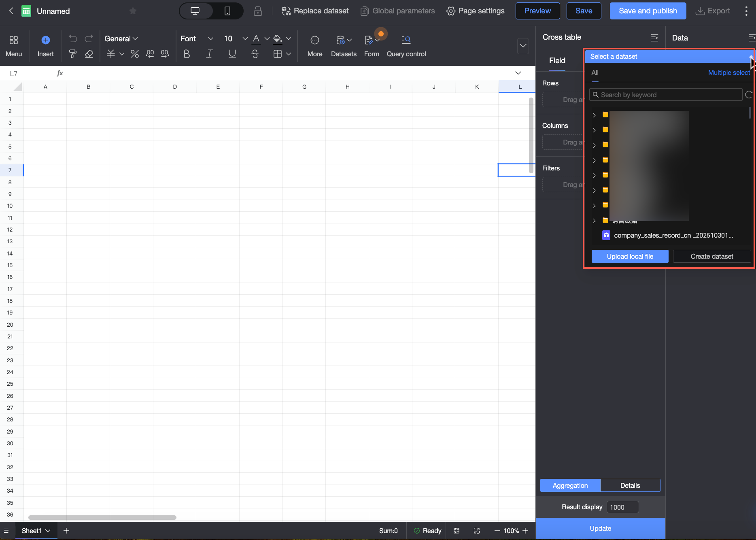The width and height of the screenshot is (756, 540).
Task: Open the Query control tool
Action: tap(406, 46)
